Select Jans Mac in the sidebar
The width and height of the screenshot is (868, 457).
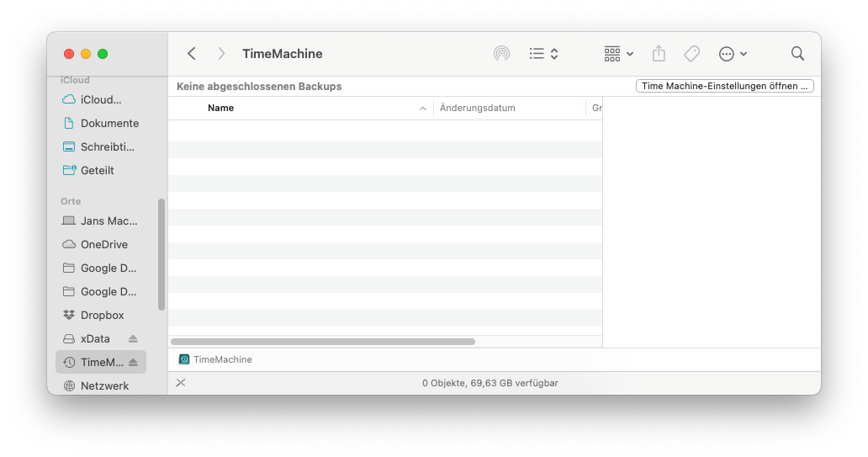coord(101,221)
